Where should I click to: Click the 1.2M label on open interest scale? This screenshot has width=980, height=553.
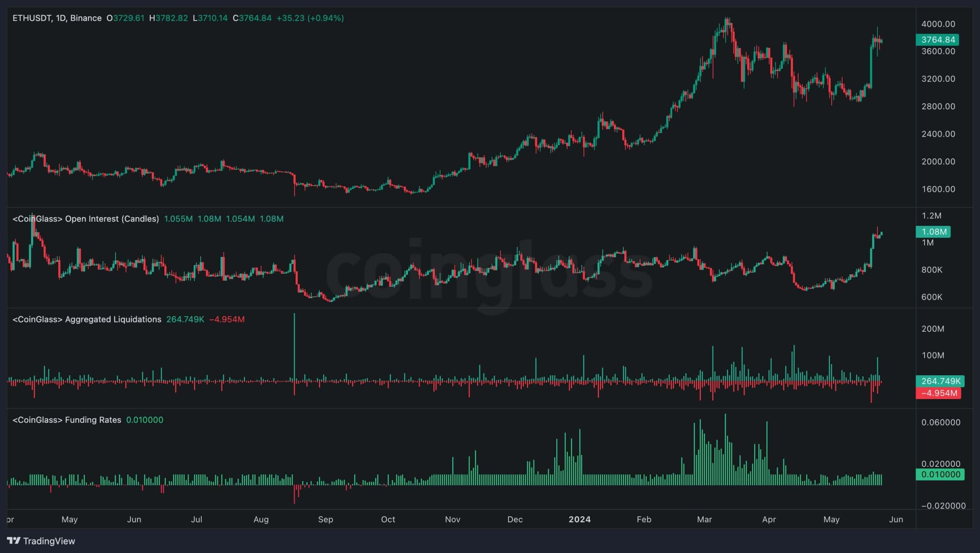[931, 216]
